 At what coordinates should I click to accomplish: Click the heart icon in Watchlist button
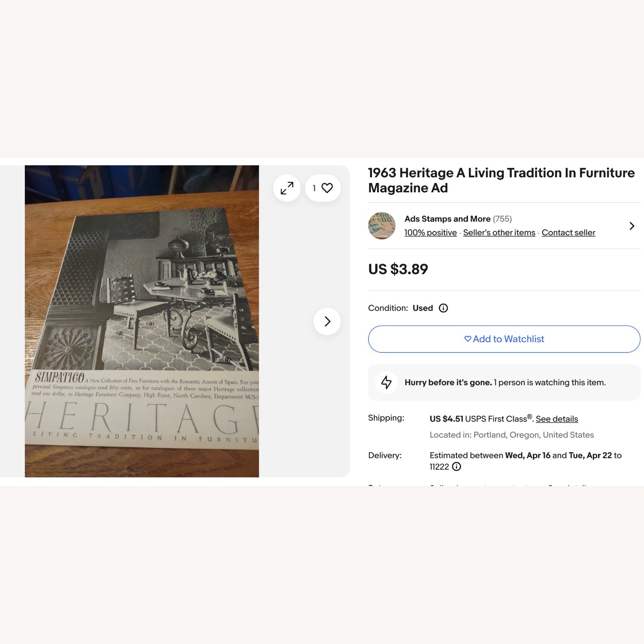(468, 339)
